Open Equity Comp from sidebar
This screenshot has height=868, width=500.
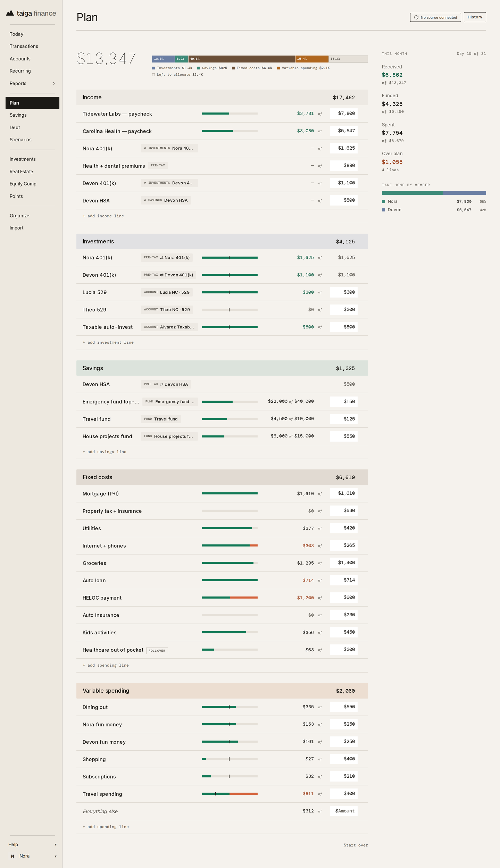[x=23, y=184]
